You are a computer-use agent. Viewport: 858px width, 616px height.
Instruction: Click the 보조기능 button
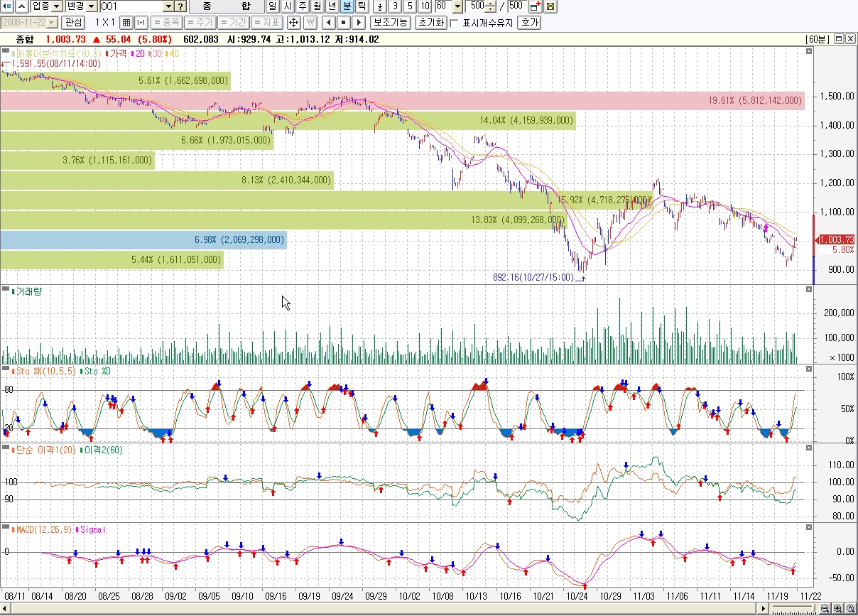[391, 22]
